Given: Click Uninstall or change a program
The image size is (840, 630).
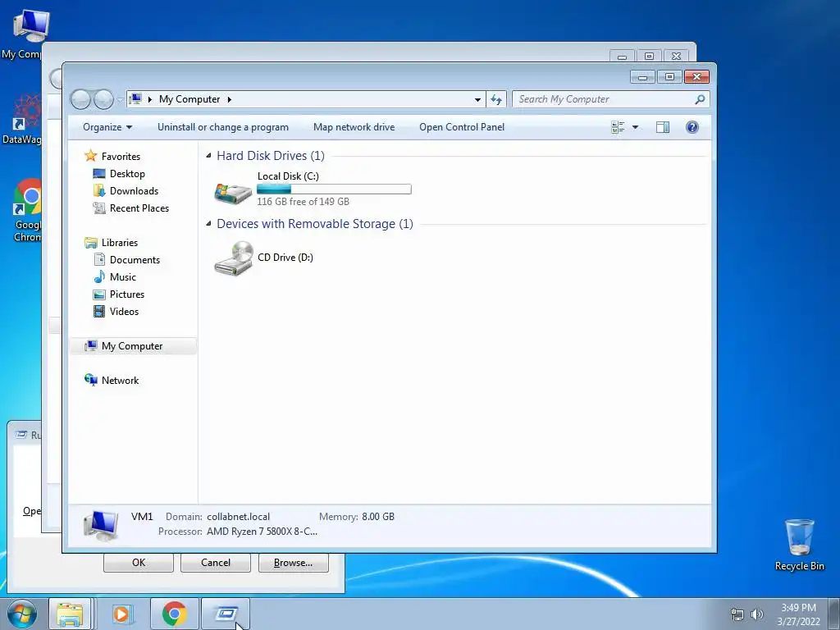Looking at the screenshot, I should click(x=223, y=127).
